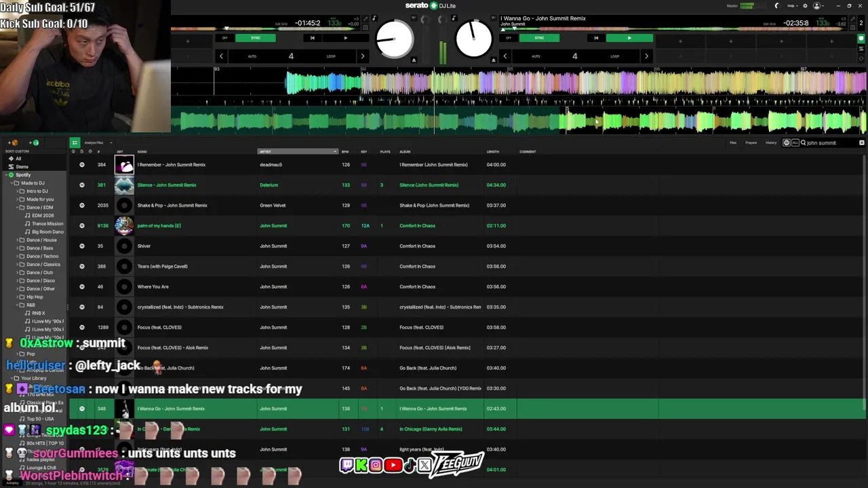Expand the Made for you folder
Image resolution: width=868 pixels, height=488 pixels.
(x=16, y=199)
